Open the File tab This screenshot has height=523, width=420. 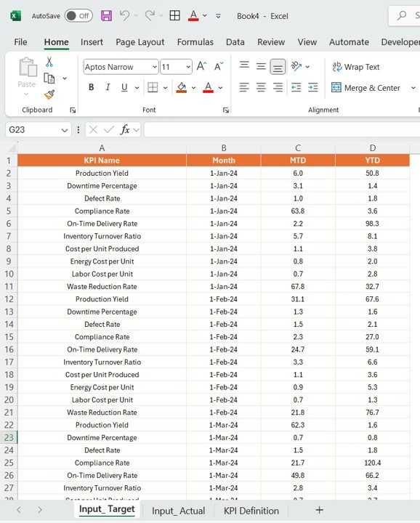20,42
